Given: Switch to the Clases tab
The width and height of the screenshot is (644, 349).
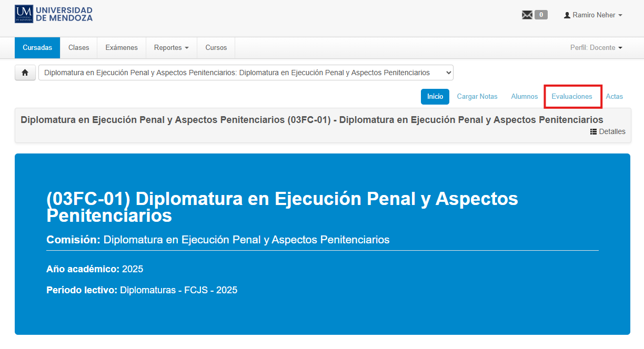Looking at the screenshot, I should click(x=78, y=48).
